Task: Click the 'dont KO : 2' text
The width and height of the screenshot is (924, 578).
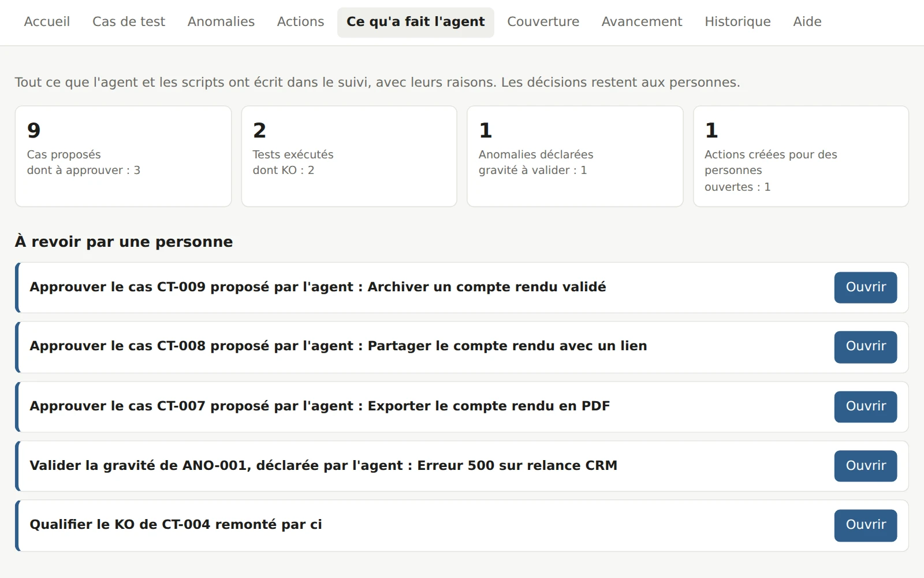Action: [283, 171]
